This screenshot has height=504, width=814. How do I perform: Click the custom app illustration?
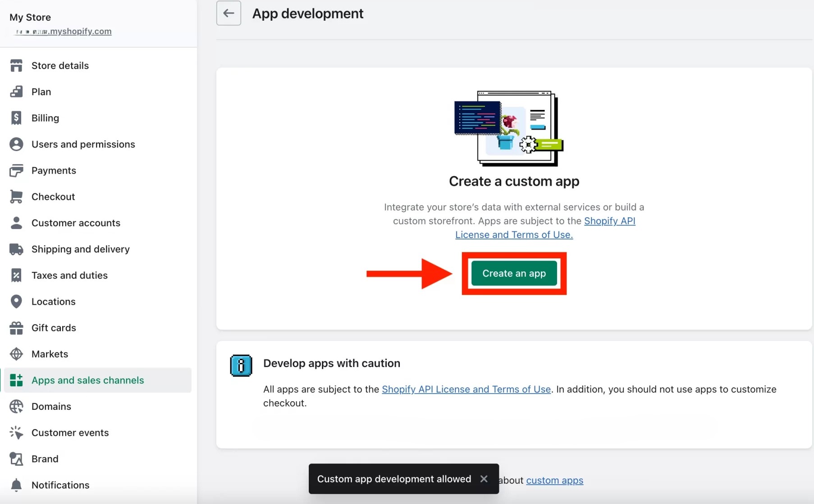(509, 128)
